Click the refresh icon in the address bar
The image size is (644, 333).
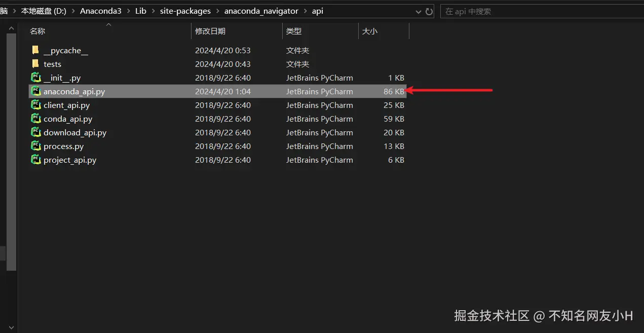point(429,11)
